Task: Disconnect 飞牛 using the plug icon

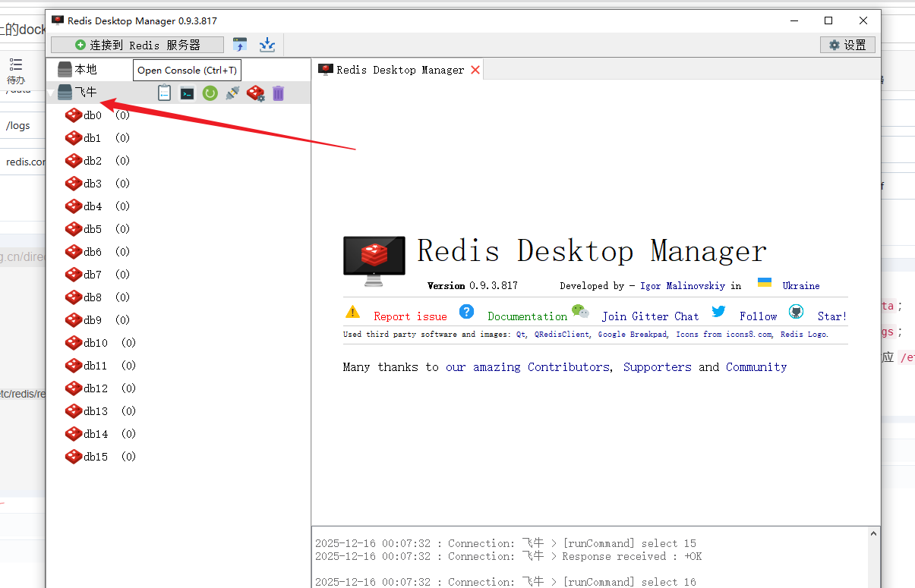Action: [x=233, y=93]
